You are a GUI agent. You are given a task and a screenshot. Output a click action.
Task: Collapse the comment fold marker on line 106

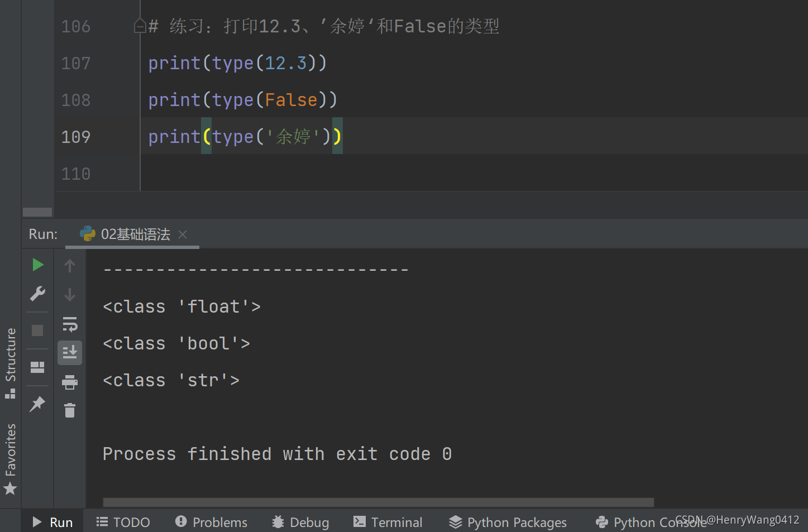coord(140,26)
